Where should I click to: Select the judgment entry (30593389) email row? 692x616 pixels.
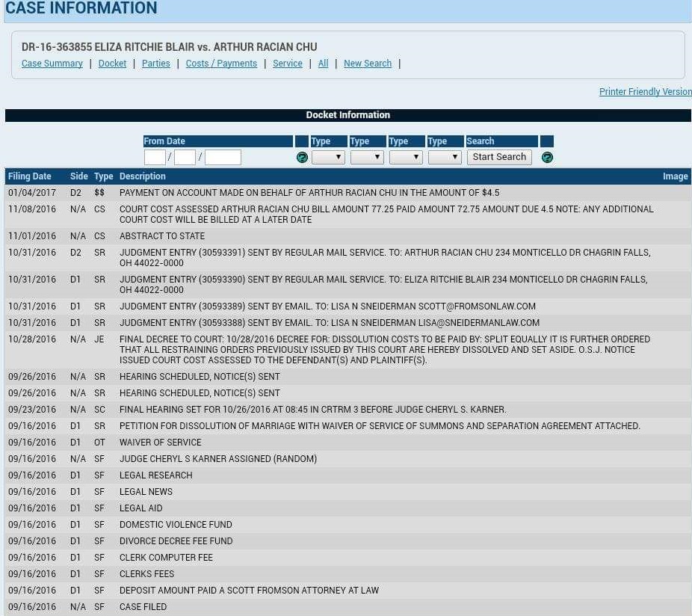tap(327, 307)
